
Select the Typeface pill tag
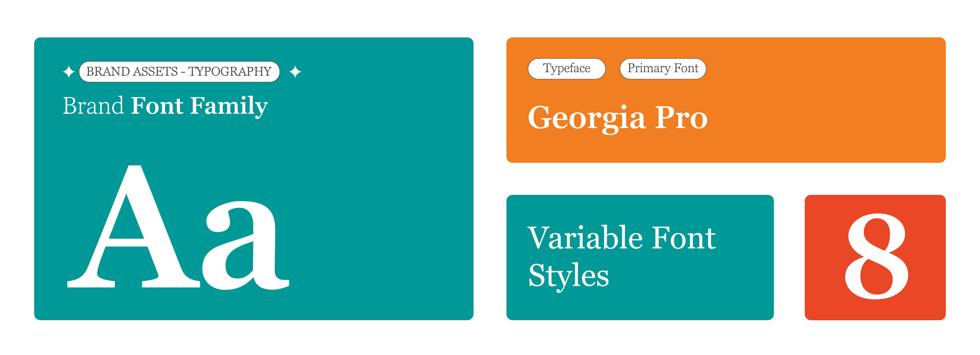tap(567, 68)
